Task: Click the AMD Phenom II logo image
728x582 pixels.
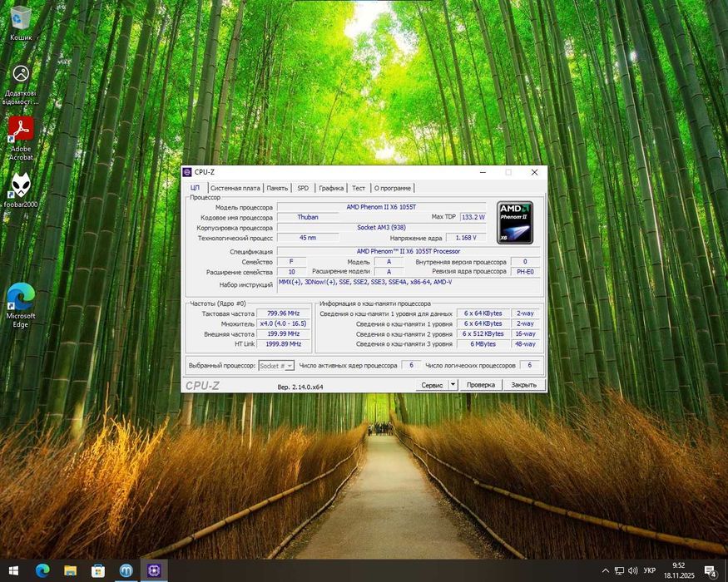Action: point(515,223)
